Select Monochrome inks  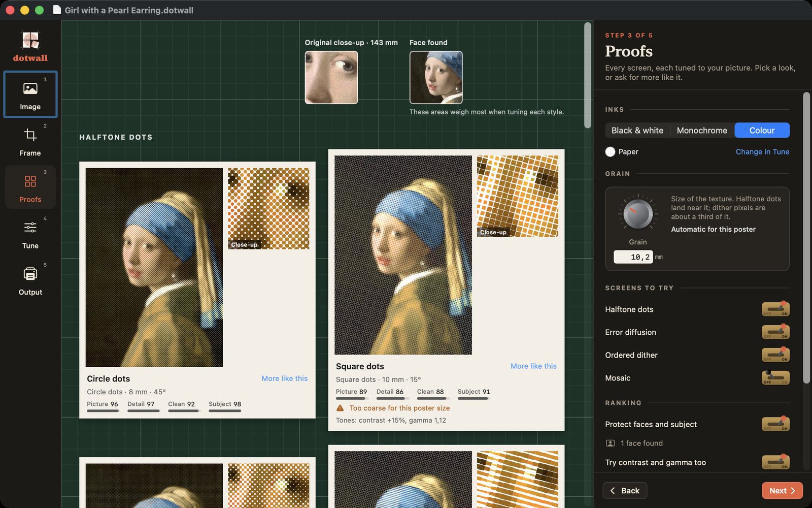click(702, 131)
